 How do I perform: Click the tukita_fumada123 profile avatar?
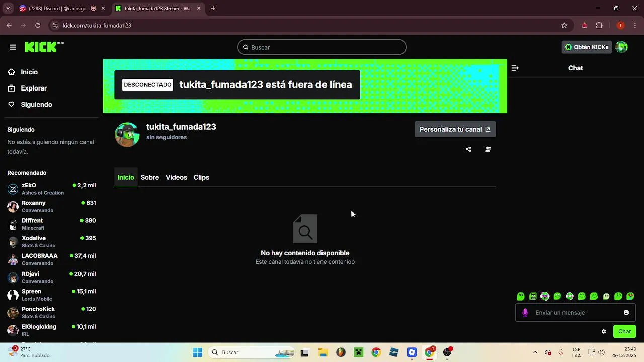(127, 134)
